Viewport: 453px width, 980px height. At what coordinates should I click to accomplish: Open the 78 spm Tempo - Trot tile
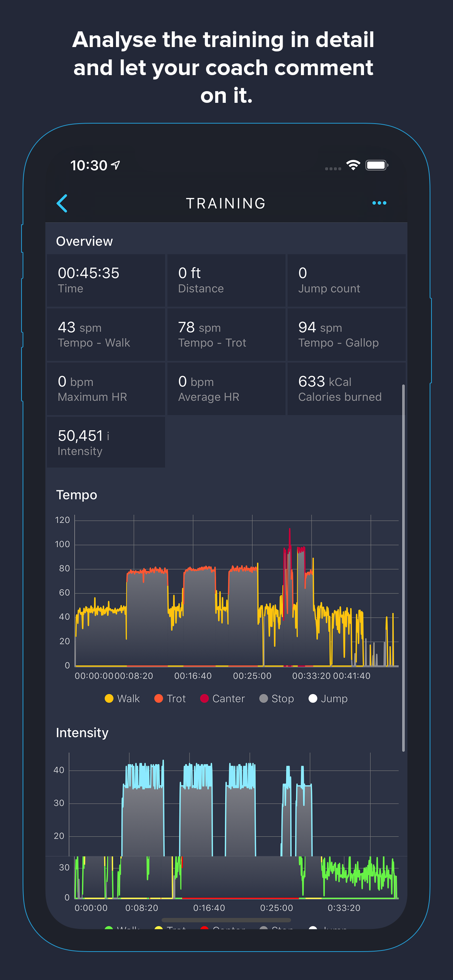click(226, 334)
